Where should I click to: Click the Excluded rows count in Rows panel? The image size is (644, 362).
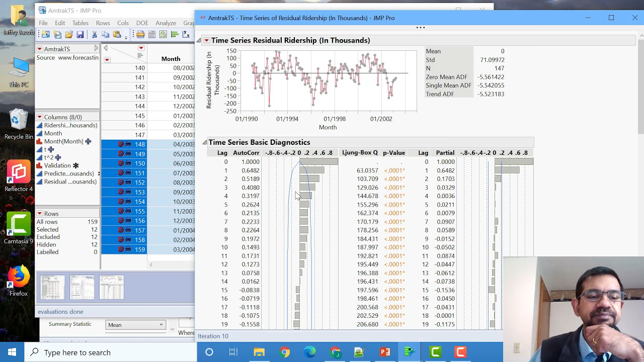94,237
